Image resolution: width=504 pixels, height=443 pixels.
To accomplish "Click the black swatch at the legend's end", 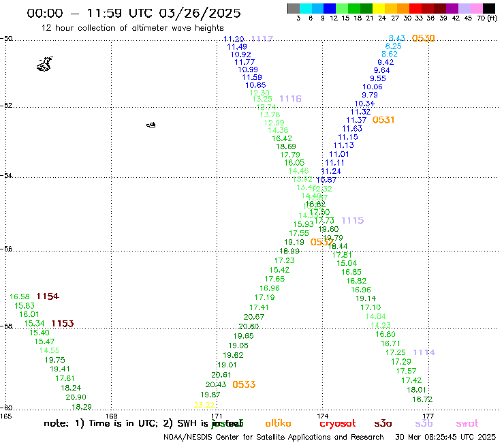I will click(x=489, y=8).
